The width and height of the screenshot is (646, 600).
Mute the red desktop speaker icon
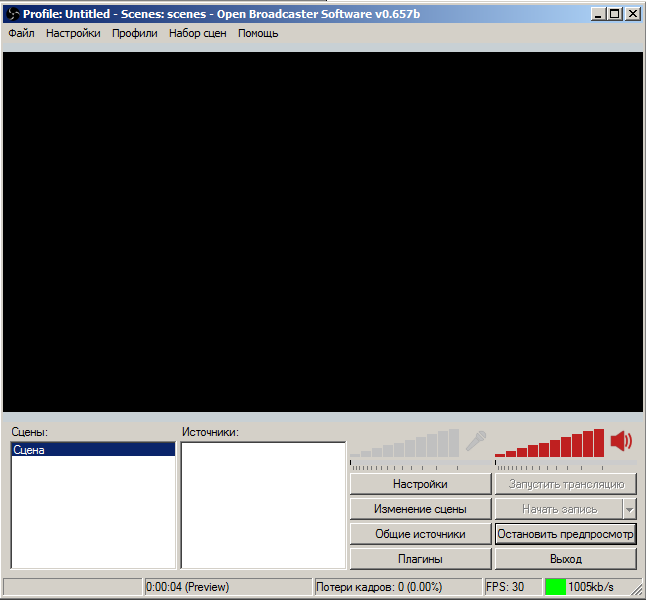621,441
